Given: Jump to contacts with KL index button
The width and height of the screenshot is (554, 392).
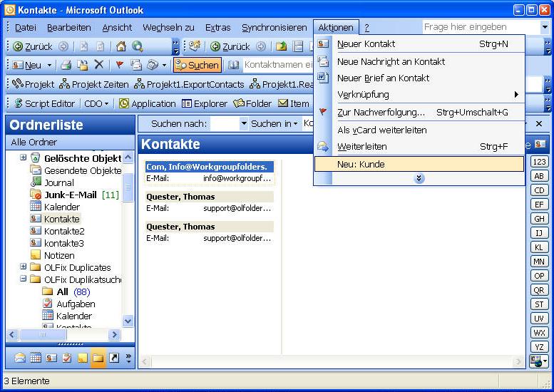Looking at the screenshot, I should pos(539,247).
